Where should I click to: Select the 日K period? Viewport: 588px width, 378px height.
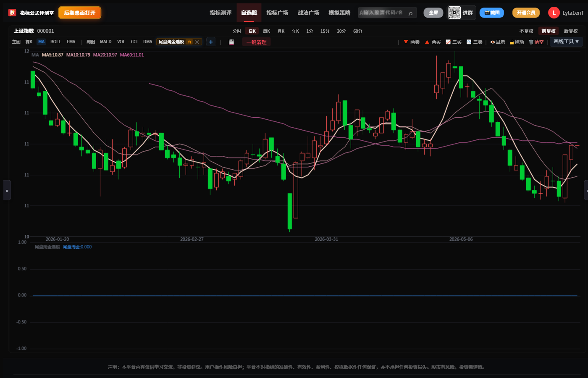click(x=252, y=31)
